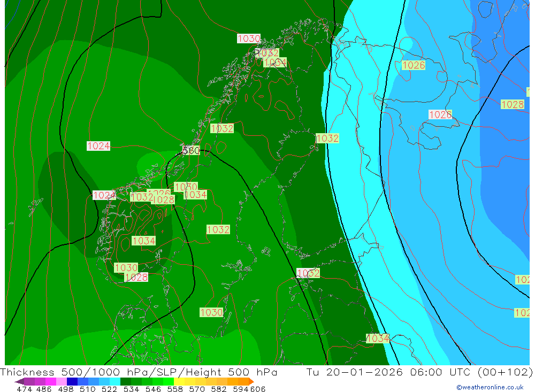Click the legend value 474
The height and width of the screenshot is (392, 535).
(x=24, y=389)
